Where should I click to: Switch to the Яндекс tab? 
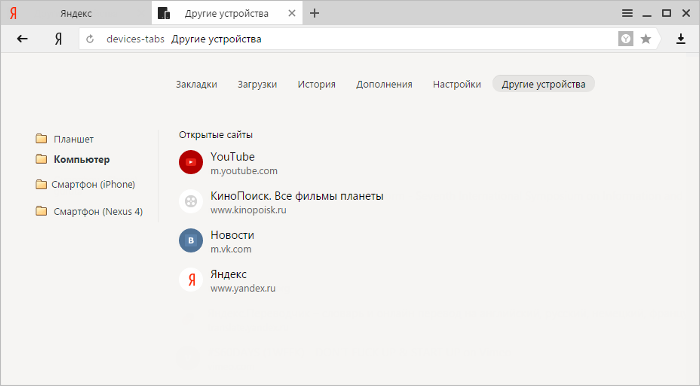pyautogui.click(x=76, y=13)
